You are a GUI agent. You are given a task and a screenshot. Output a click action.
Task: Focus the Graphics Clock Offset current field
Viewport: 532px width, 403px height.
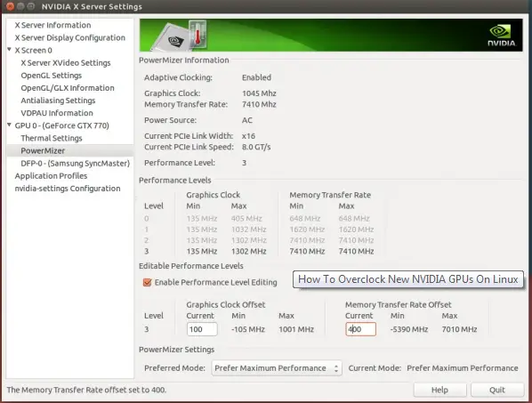click(x=202, y=329)
